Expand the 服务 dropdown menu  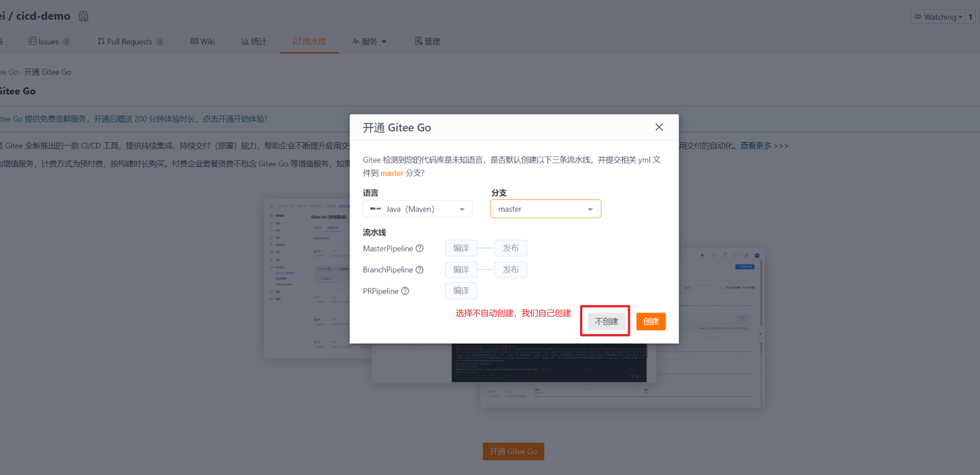[369, 42]
